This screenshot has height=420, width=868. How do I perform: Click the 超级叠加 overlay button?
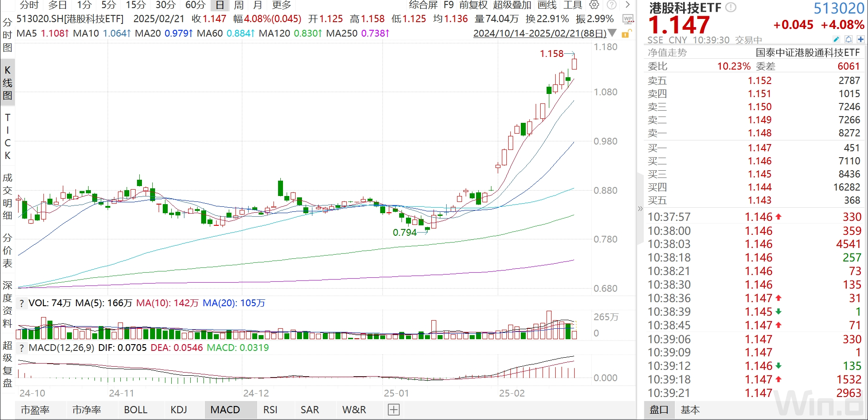pos(512,5)
